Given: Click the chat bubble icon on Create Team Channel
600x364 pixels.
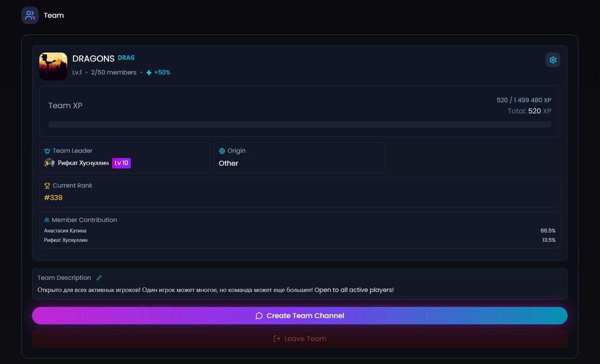Looking at the screenshot, I should pyautogui.click(x=259, y=316).
